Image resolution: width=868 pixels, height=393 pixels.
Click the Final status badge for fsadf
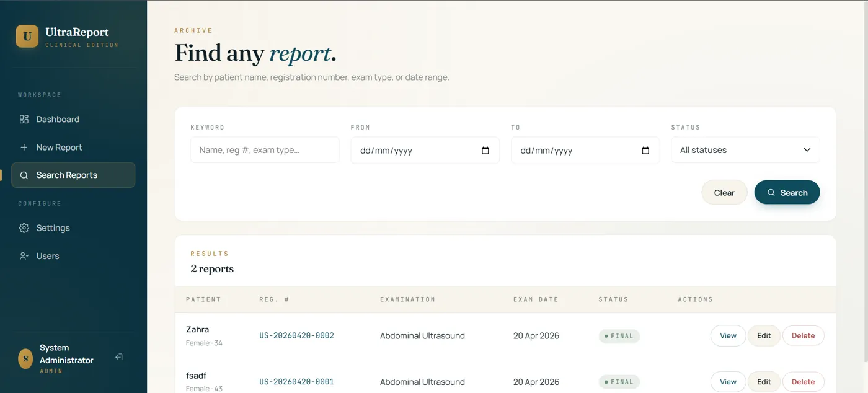(619, 382)
